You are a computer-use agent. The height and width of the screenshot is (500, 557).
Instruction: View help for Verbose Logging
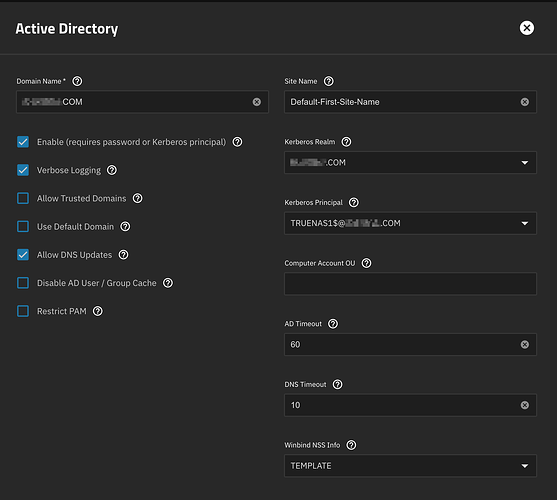112,170
